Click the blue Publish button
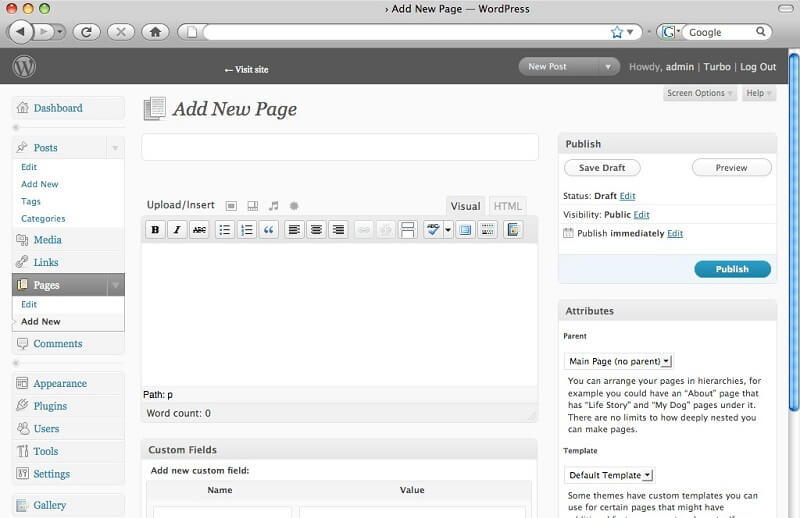The height and width of the screenshot is (518, 800). coord(732,269)
